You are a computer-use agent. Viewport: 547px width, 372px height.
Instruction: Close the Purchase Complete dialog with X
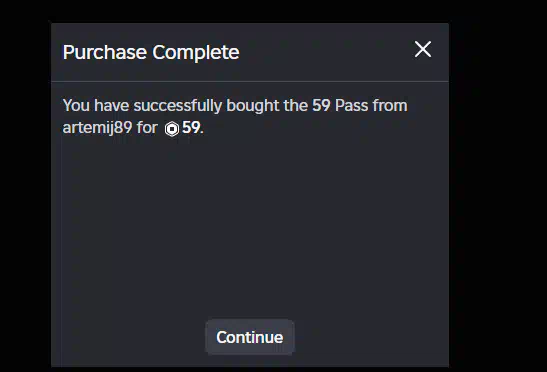(423, 49)
